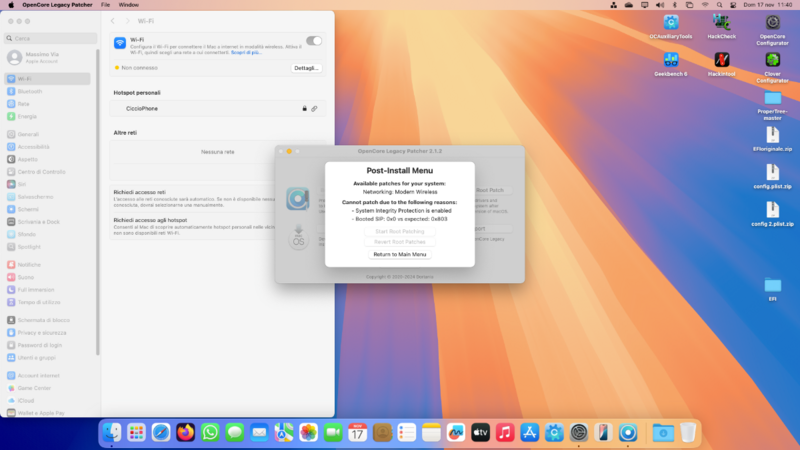Viewport: 800px width, 450px height.
Task: Open Mail from the Dock
Action: click(259, 433)
